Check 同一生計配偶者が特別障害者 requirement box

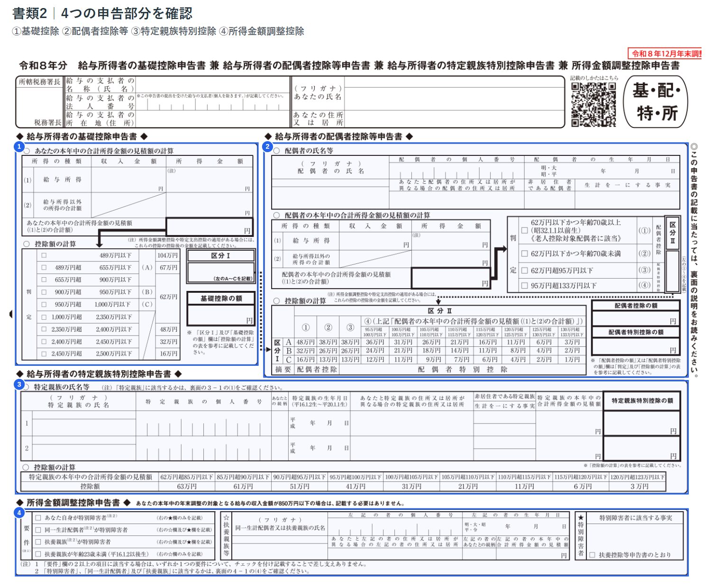(39, 530)
